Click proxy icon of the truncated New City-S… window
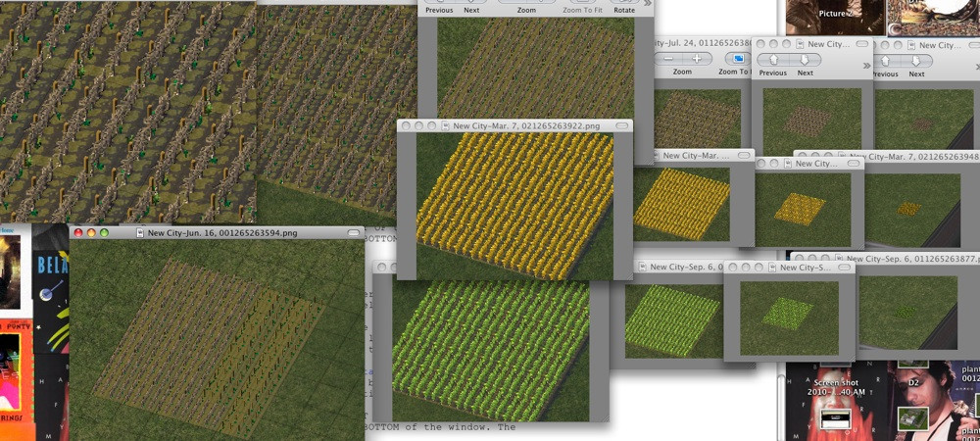 [772, 267]
